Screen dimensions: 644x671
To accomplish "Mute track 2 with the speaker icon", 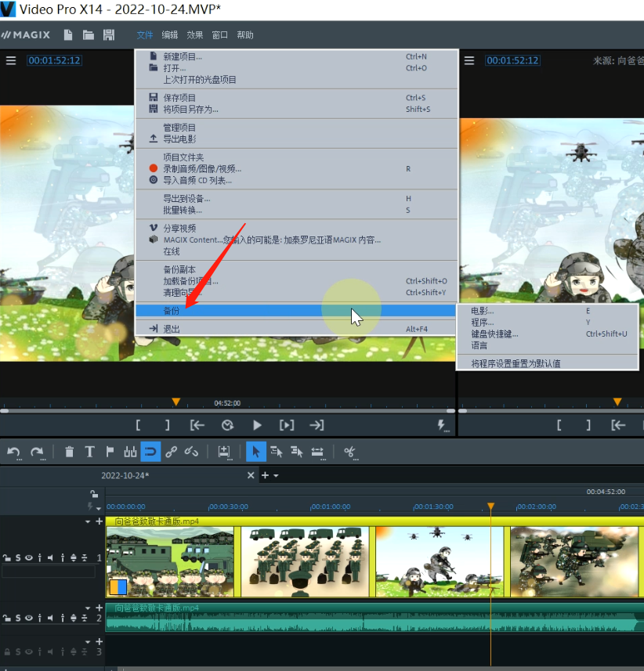I will point(50,618).
